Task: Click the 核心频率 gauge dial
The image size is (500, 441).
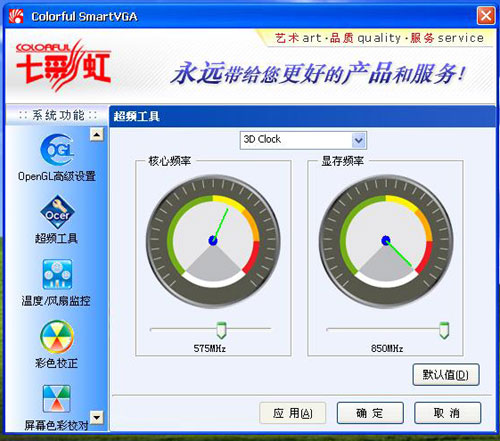Action: (x=213, y=241)
